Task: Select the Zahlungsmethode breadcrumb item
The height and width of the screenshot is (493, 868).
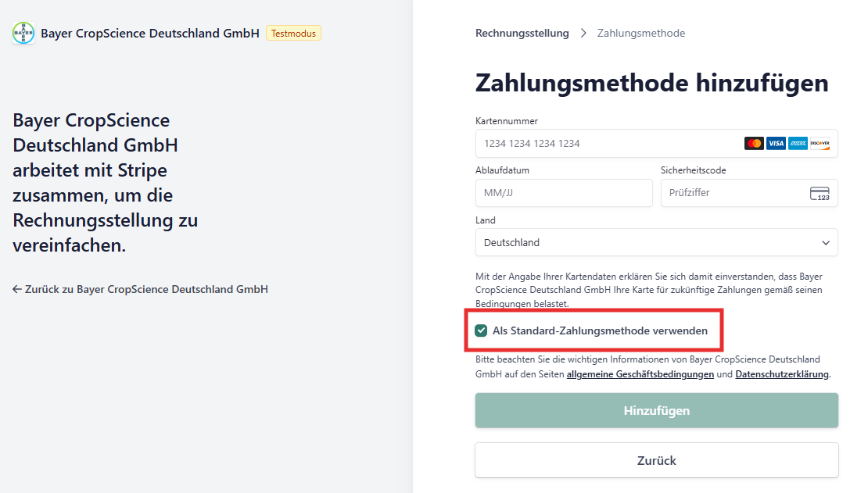Action: [x=641, y=33]
